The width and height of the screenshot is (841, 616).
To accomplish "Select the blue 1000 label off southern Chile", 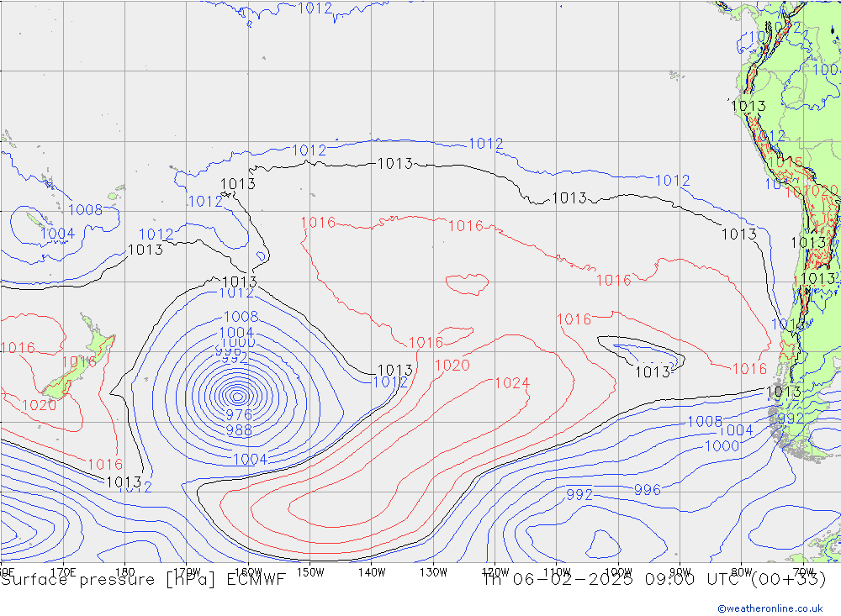I will [x=722, y=446].
